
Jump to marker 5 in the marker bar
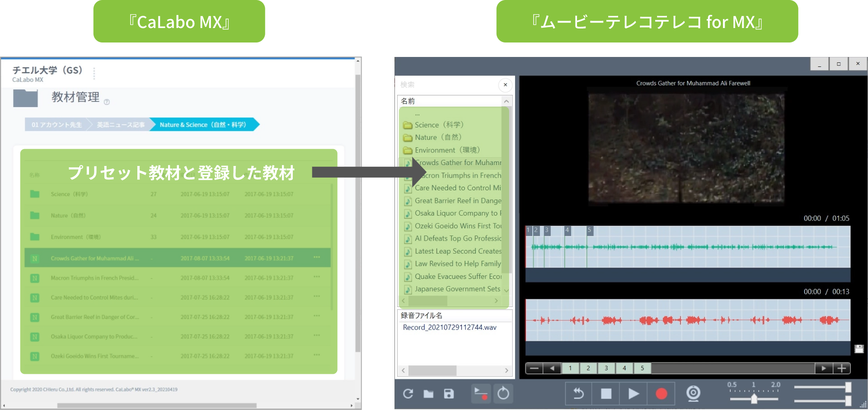(643, 368)
